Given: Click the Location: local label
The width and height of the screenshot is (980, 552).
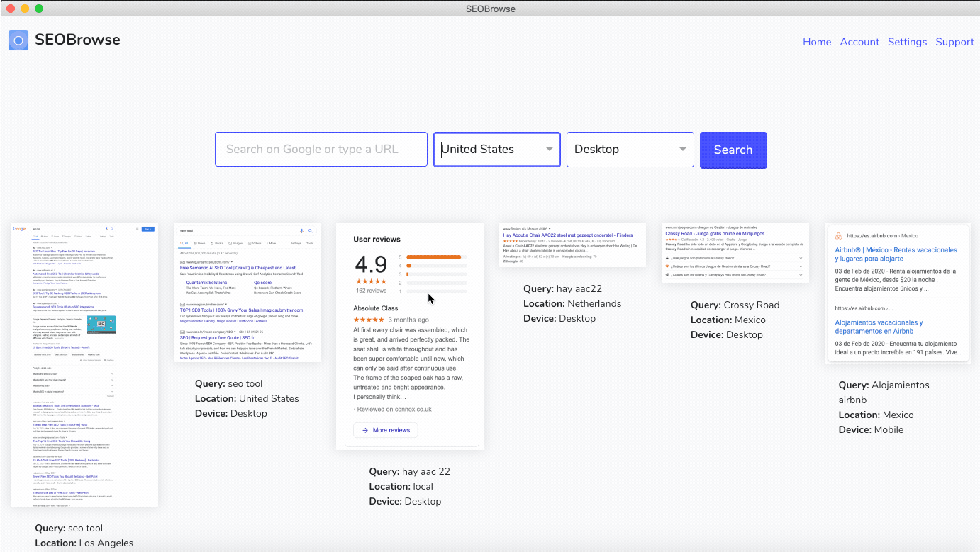Looking at the screenshot, I should tap(401, 486).
